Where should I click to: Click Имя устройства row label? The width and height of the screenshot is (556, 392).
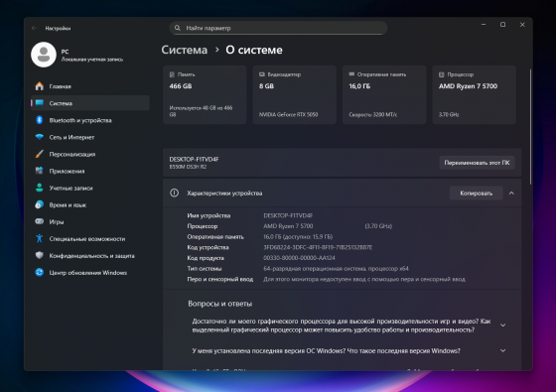point(208,215)
